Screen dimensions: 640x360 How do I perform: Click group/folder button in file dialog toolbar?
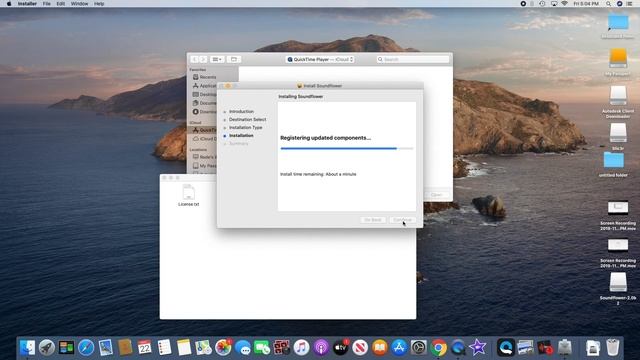click(234, 60)
